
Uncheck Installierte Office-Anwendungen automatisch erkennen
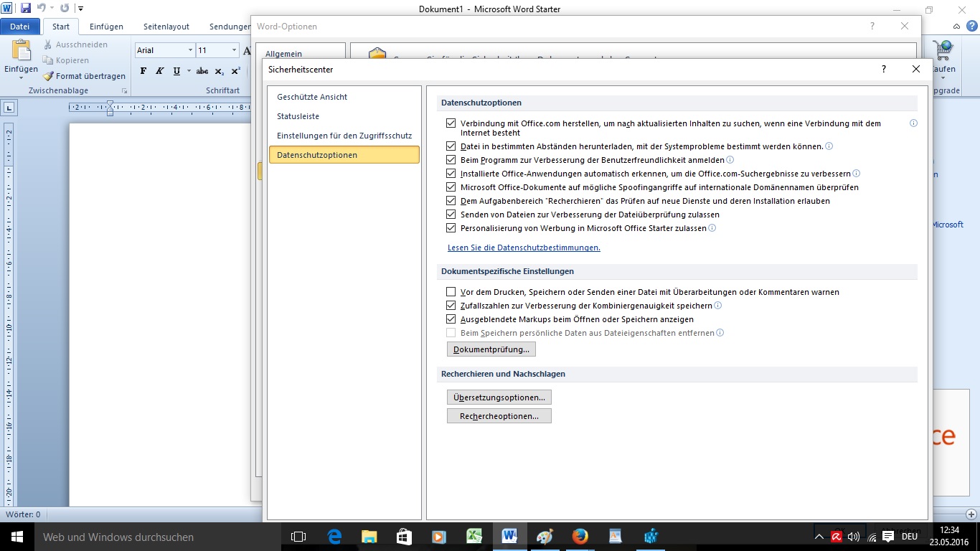tap(451, 174)
